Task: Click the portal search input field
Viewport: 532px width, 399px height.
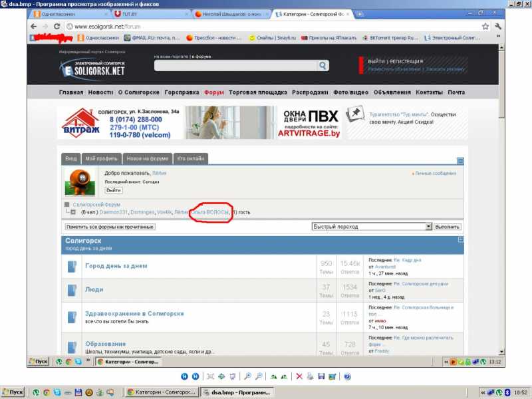Action: (235, 65)
